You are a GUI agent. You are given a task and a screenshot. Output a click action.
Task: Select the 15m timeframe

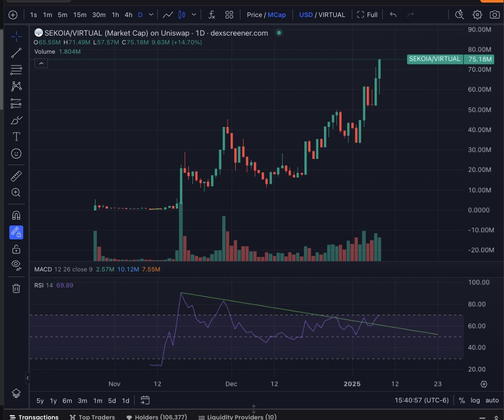point(80,15)
